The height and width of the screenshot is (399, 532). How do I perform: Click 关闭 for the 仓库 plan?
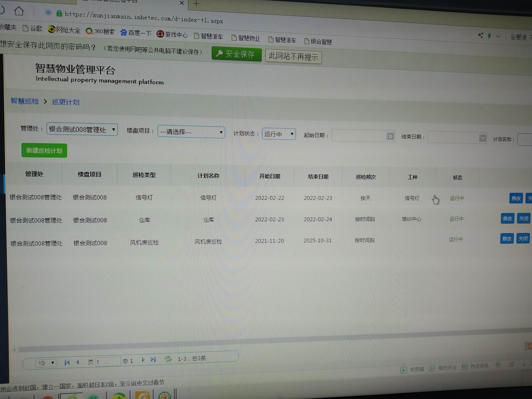[x=523, y=219]
